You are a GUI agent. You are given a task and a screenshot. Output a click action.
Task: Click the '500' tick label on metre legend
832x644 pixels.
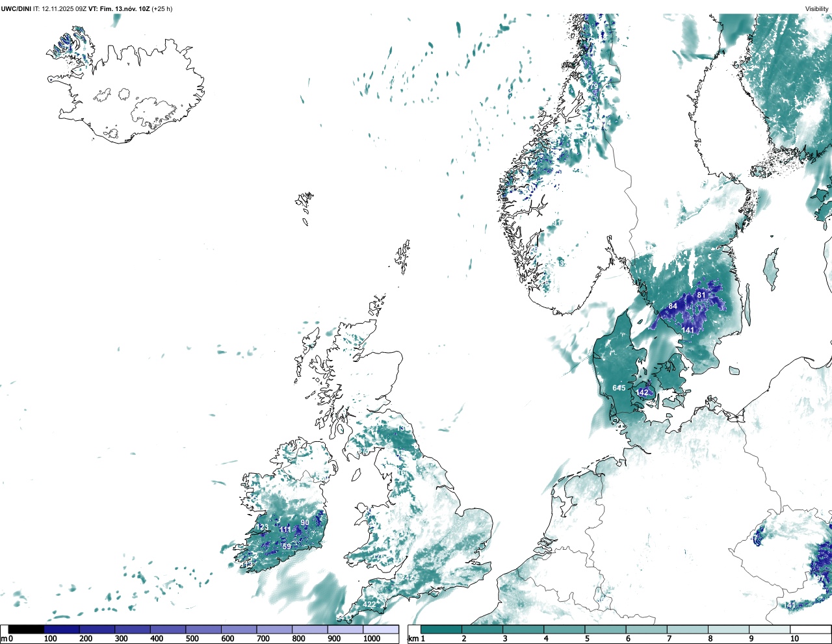pyautogui.click(x=192, y=639)
